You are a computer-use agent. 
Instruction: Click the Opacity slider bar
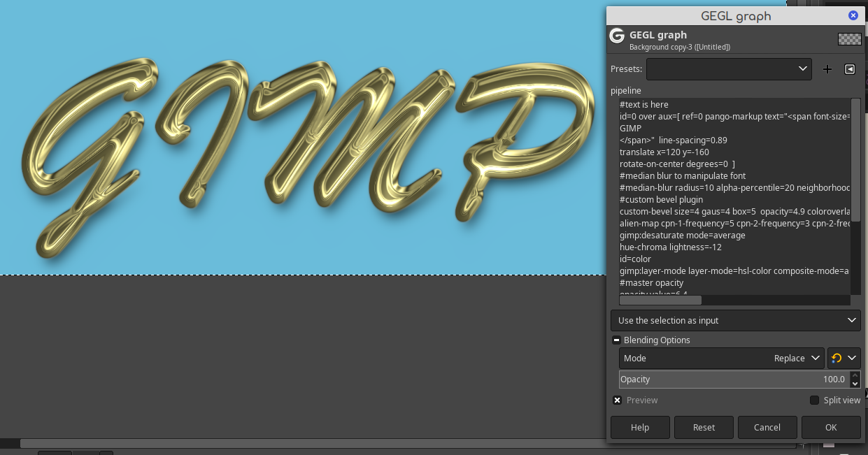coord(734,380)
